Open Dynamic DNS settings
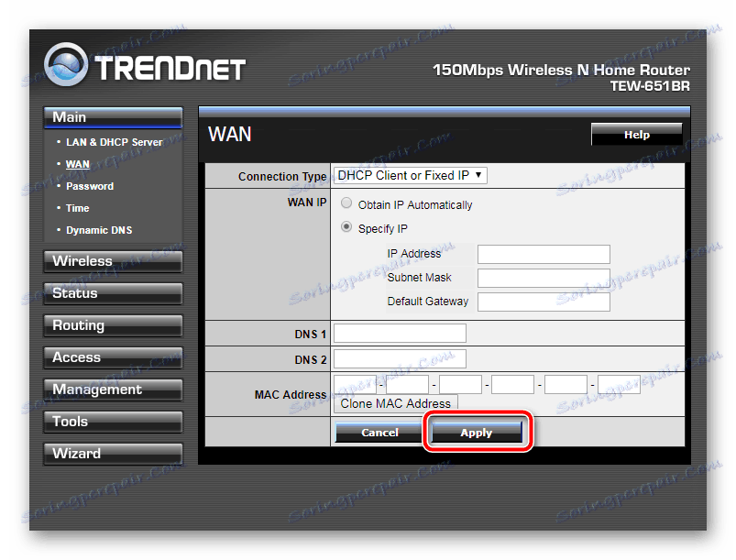The width and height of the screenshot is (736, 560). 99,230
